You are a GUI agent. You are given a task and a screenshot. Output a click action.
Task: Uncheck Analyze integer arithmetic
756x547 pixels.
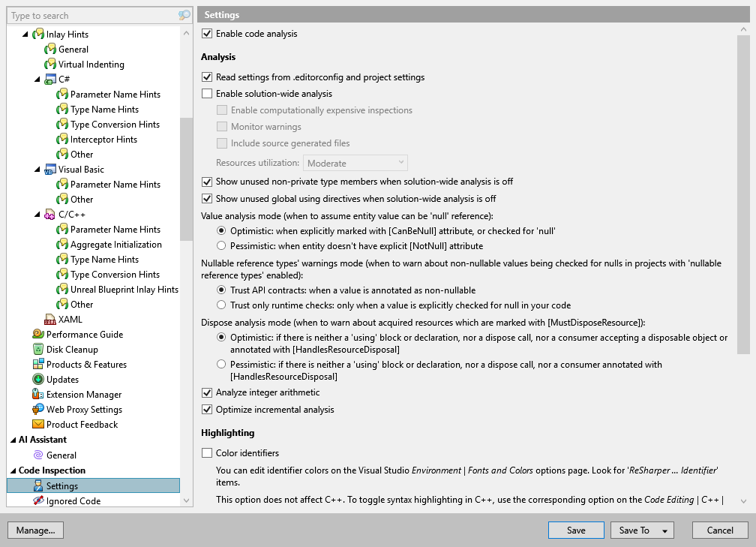coord(205,392)
